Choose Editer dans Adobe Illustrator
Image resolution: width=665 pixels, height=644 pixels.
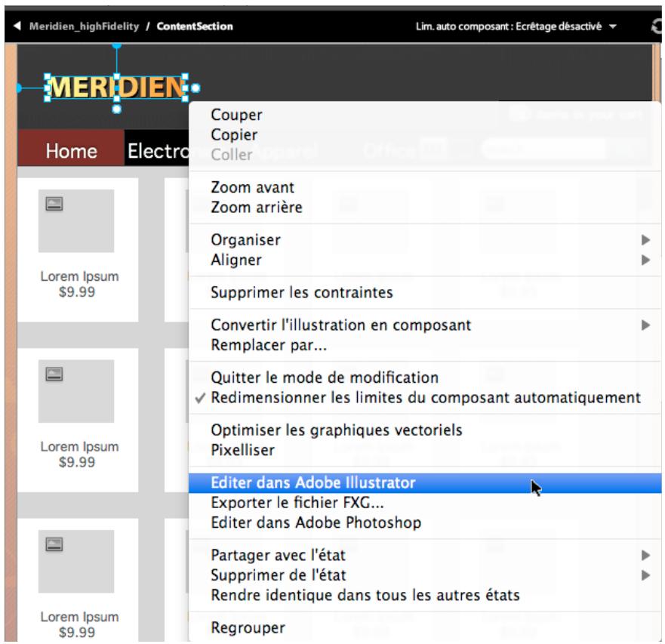point(425,482)
